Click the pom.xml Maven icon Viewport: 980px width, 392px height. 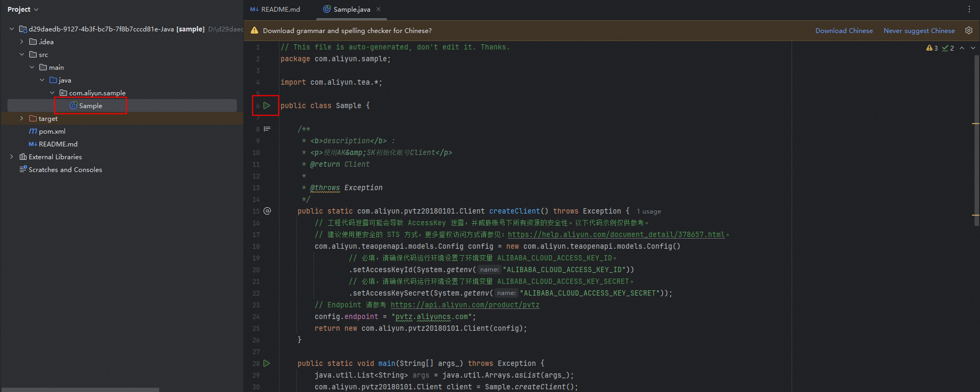(33, 131)
